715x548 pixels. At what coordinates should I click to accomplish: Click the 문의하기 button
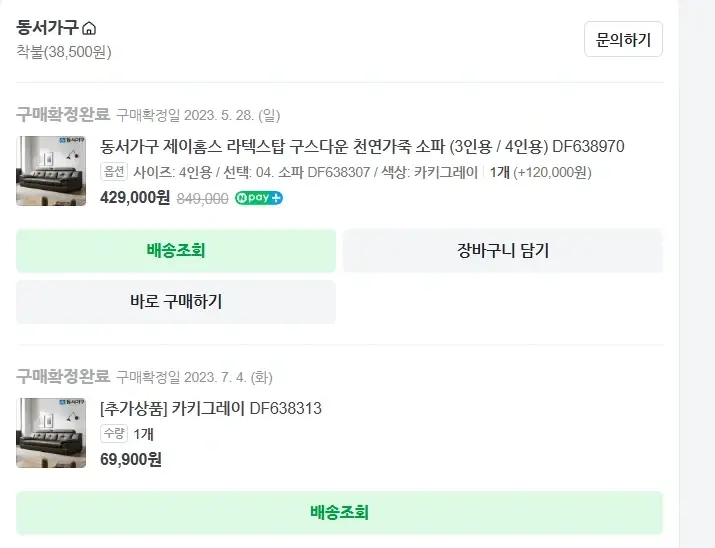(623, 39)
